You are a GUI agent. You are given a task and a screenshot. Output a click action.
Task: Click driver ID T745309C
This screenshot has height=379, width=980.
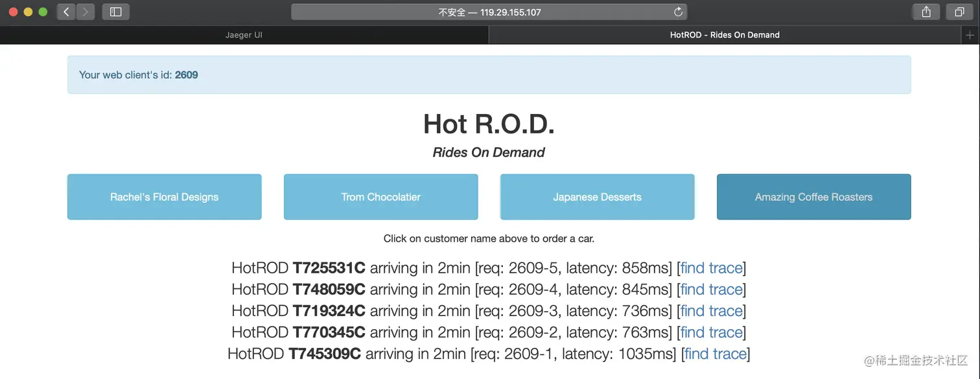point(325,354)
